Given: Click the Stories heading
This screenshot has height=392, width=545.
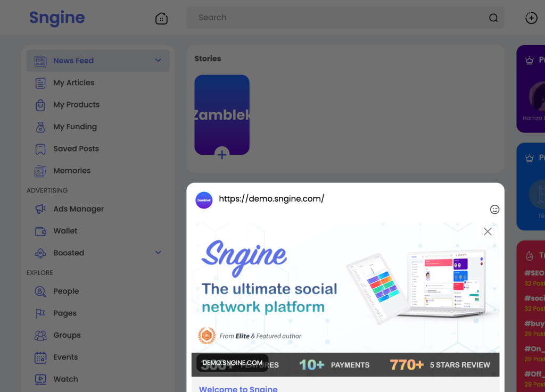Looking at the screenshot, I should 208,59.
